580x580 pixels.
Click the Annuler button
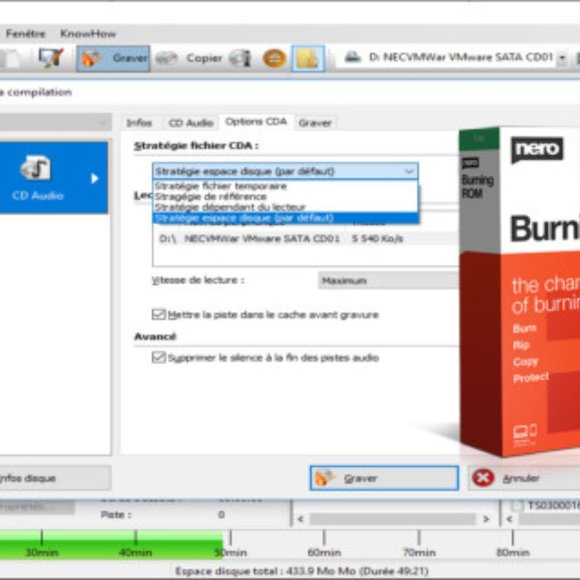point(524,478)
